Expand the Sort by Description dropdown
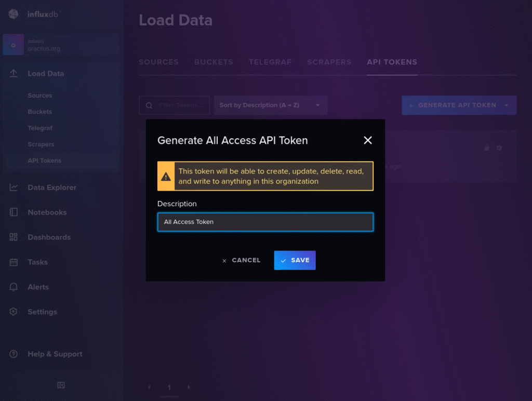532x401 pixels. point(270,105)
